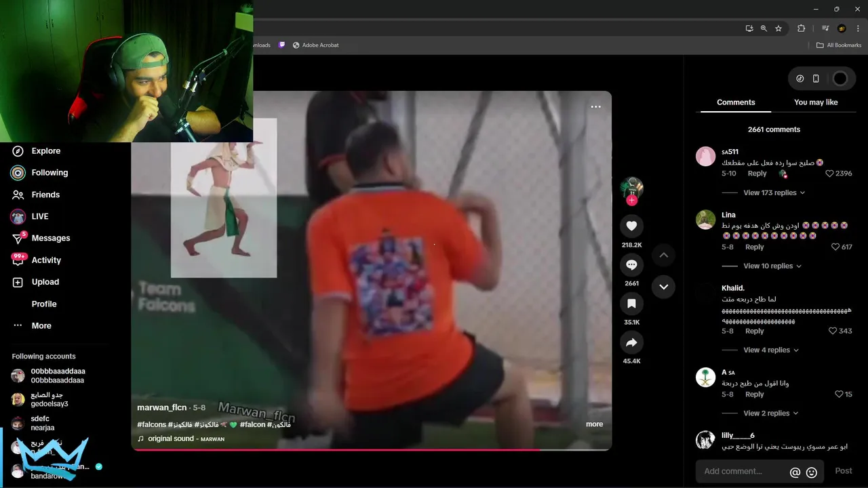This screenshot has height=488, width=868.
Task: Open the TikTok coins icon at top right
Action: pos(800,79)
